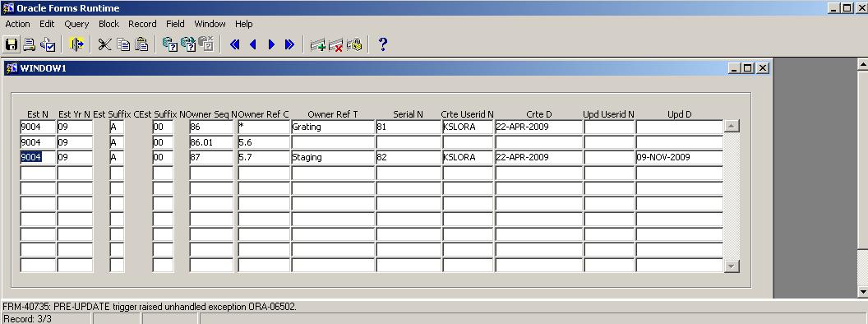
Task: Jump to previous block double arrow
Action: pyautogui.click(x=235, y=44)
